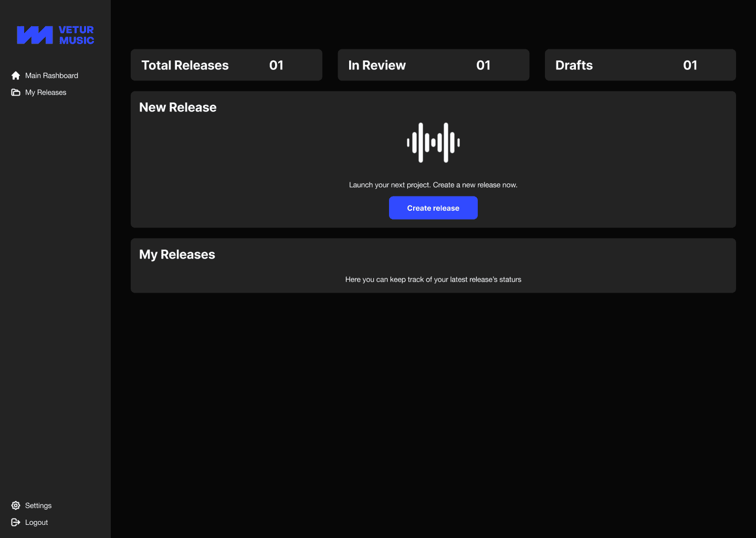Viewport: 756px width, 538px height.
Task: Click the Vetur Music logo
Action: tap(55, 35)
